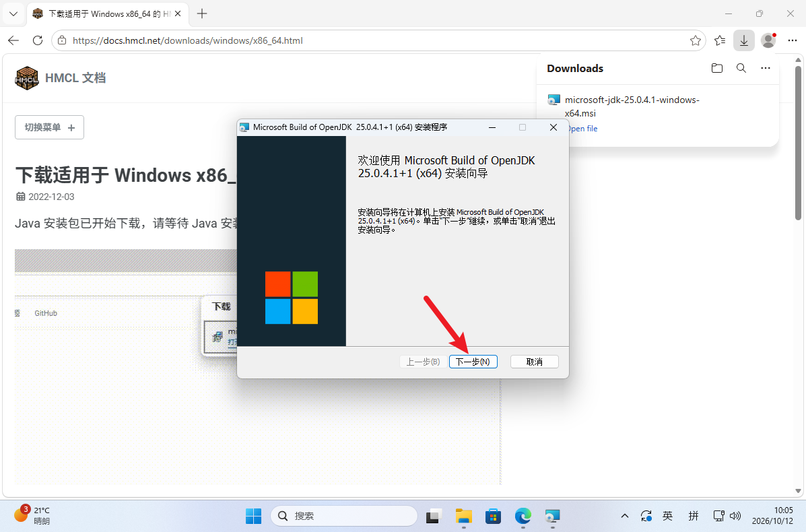The height and width of the screenshot is (532, 806).
Task: Click the taskbar 搜索 box
Action: click(x=344, y=516)
